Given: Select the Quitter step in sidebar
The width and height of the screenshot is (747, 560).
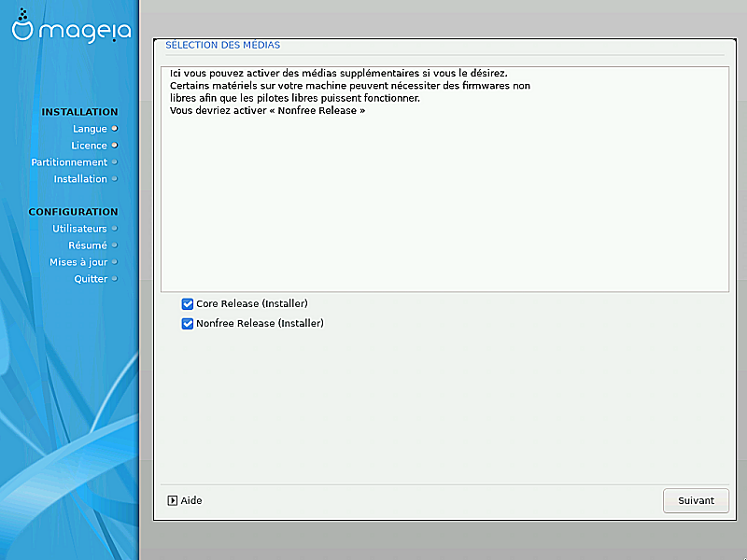Looking at the screenshot, I should 91,278.
